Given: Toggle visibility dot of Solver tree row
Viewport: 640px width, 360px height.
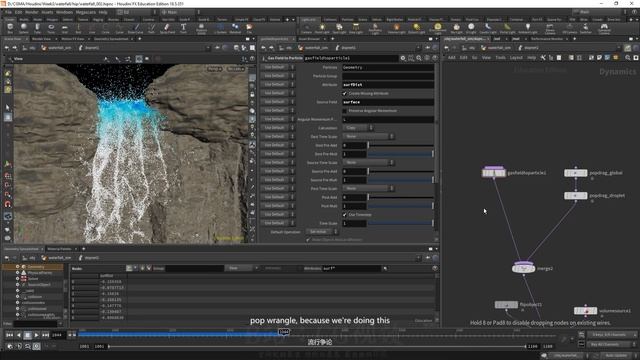Looking at the screenshot, I should tap(18, 279).
